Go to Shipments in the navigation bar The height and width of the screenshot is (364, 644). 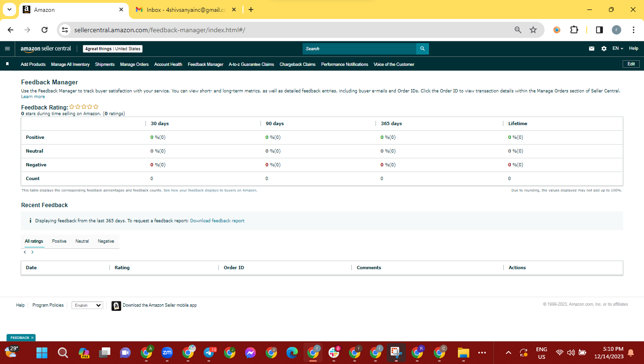pyautogui.click(x=105, y=64)
